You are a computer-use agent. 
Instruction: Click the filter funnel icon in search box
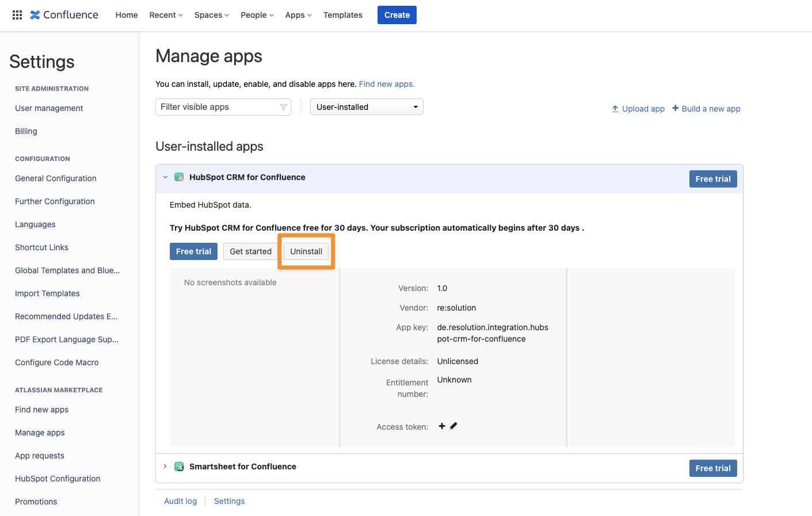pos(283,107)
